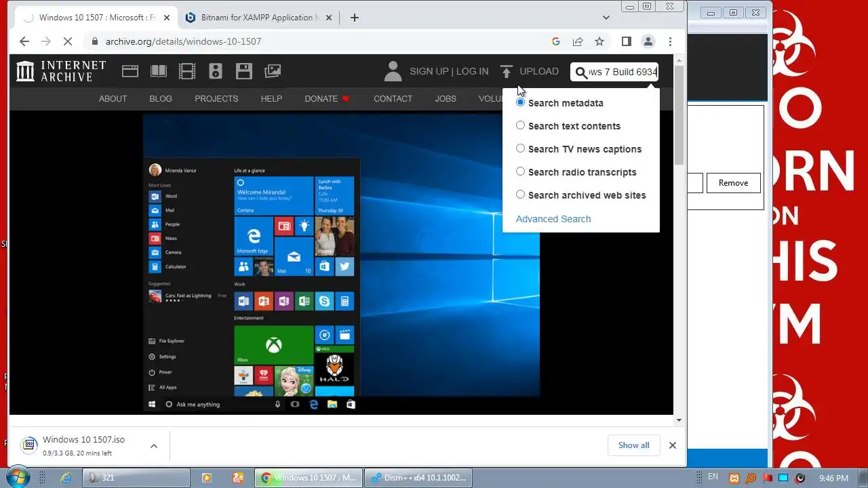Image resolution: width=868 pixels, height=488 pixels.
Task: Click the SIGN UP link
Action: click(x=429, y=71)
